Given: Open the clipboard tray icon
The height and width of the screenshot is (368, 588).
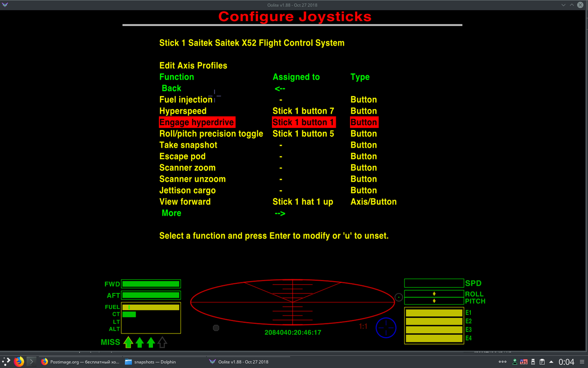Looking at the screenshot, I should coord(542,362).
